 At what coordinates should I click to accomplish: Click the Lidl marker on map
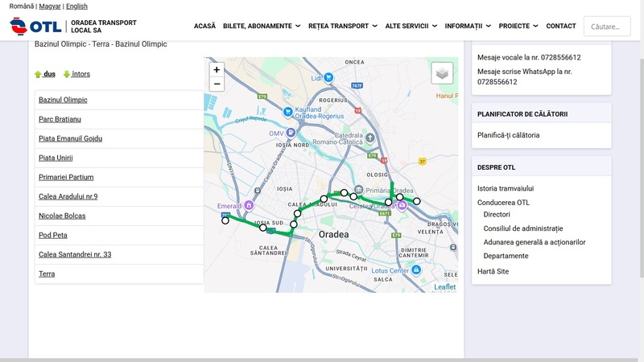305,78
